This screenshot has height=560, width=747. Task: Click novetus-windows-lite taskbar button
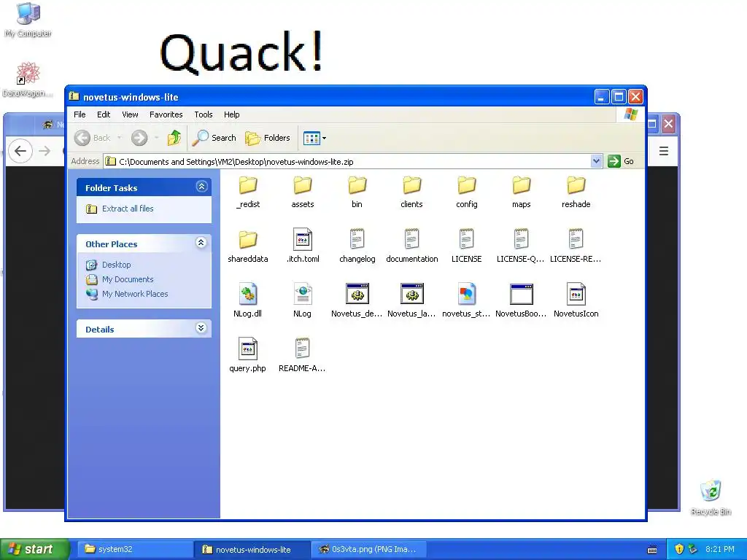(x=252, y=549)
